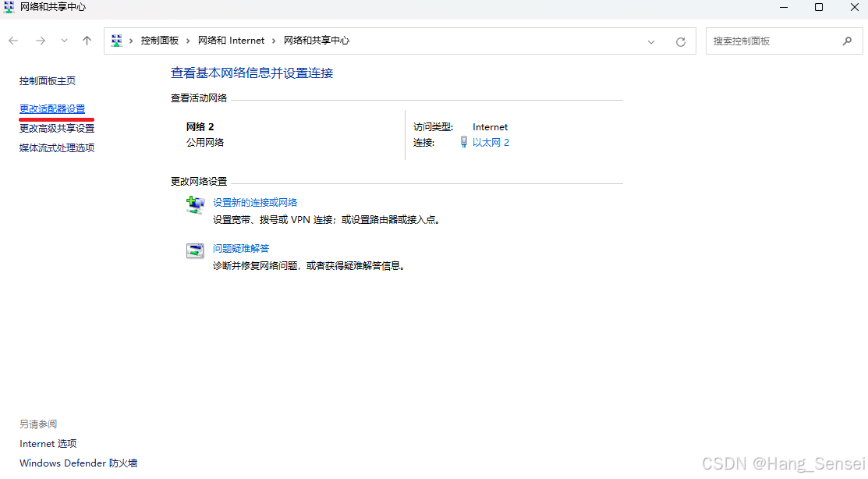Click the Back navigation arrow
This screenshot has width=868, height=479.
14,41
